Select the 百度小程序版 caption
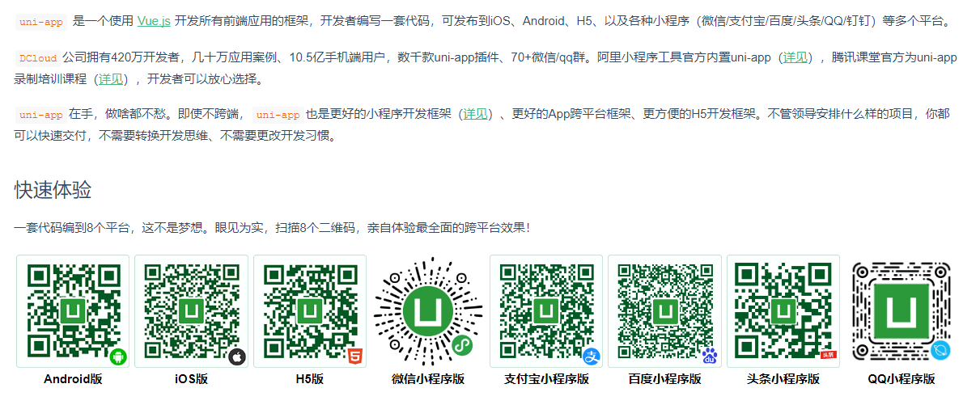 click(664, 378)
